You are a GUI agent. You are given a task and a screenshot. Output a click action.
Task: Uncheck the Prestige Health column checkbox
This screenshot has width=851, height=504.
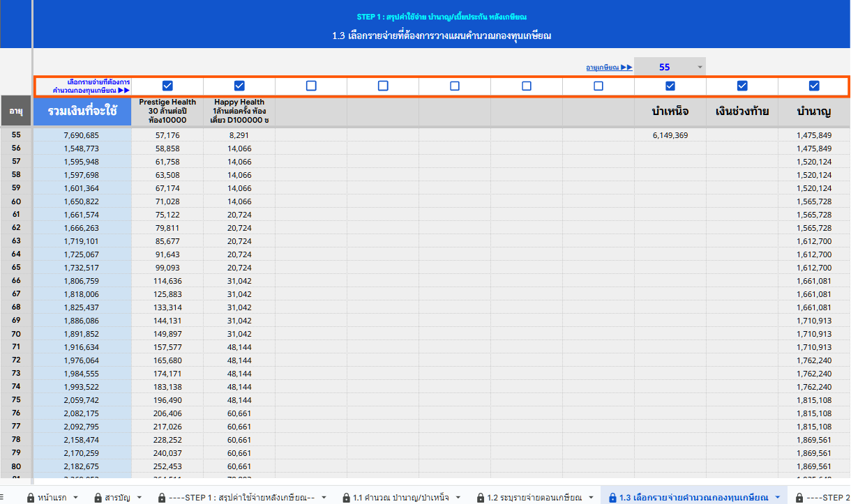click(x=167, y=86)
